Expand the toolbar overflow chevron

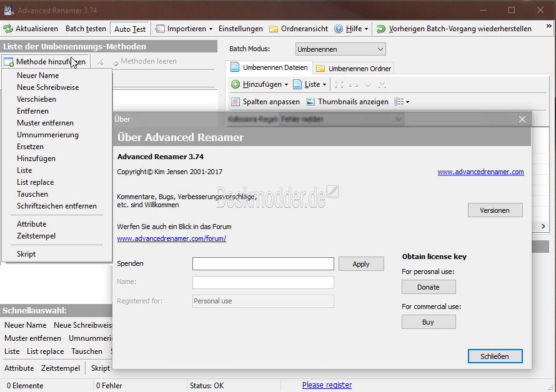[549, 26]
